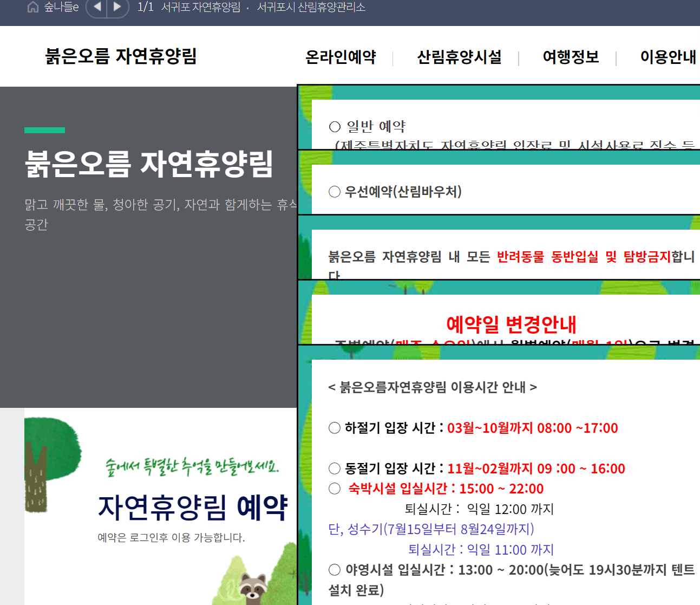The height and width of the screenshot is (605, 700).
Task: Open the 산림휴양시설 menu
Action: tap(459, 57)
